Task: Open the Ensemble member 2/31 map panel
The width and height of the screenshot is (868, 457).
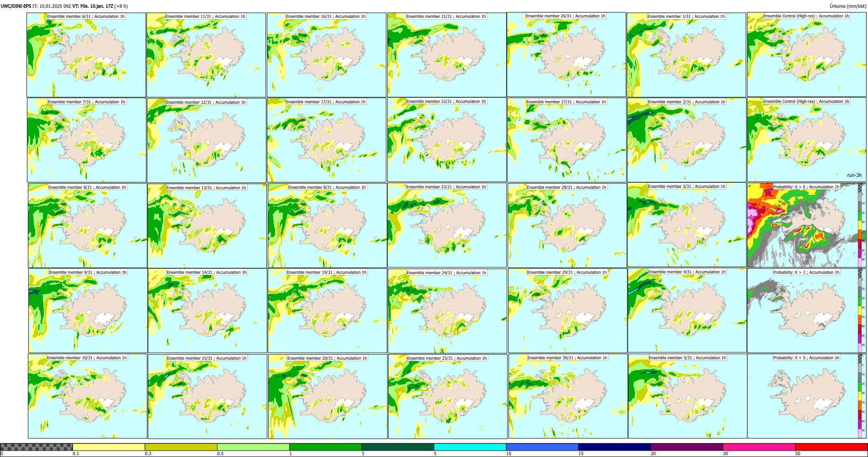Action: 687,140
